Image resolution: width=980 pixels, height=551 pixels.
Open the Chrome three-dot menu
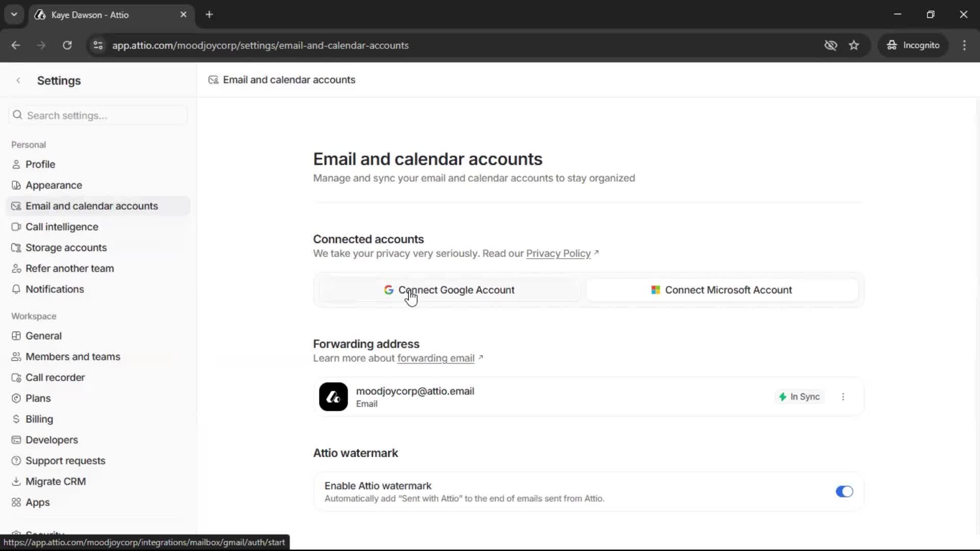(x=964, y=45)
